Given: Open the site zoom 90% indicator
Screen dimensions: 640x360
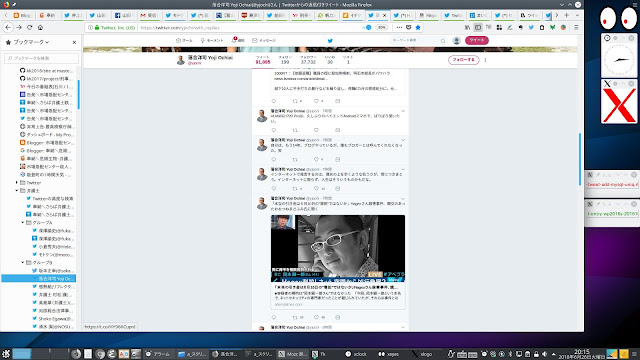Looking at the screenshot, I should click(x=381, y=27).
